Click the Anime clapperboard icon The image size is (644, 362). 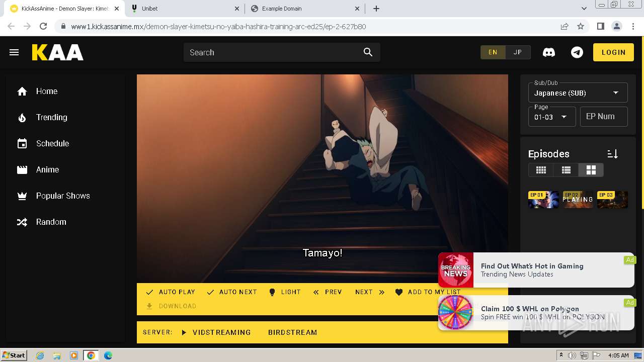(22, 169)
